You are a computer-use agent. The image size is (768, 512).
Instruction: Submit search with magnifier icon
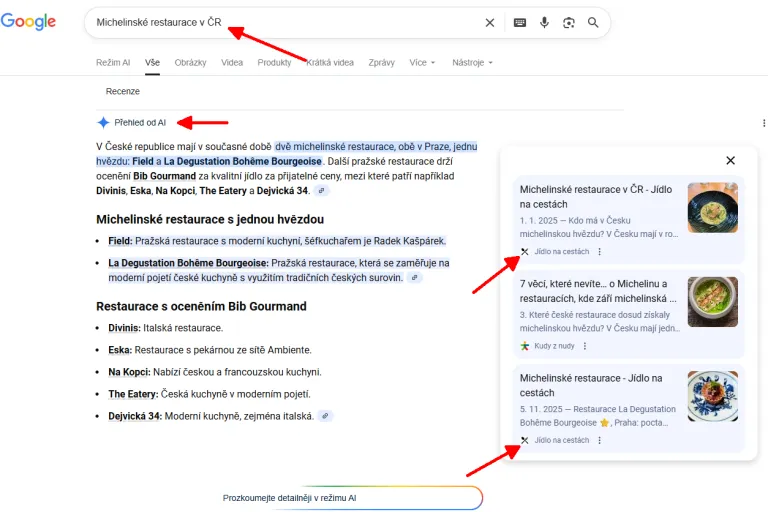[593, 23]
